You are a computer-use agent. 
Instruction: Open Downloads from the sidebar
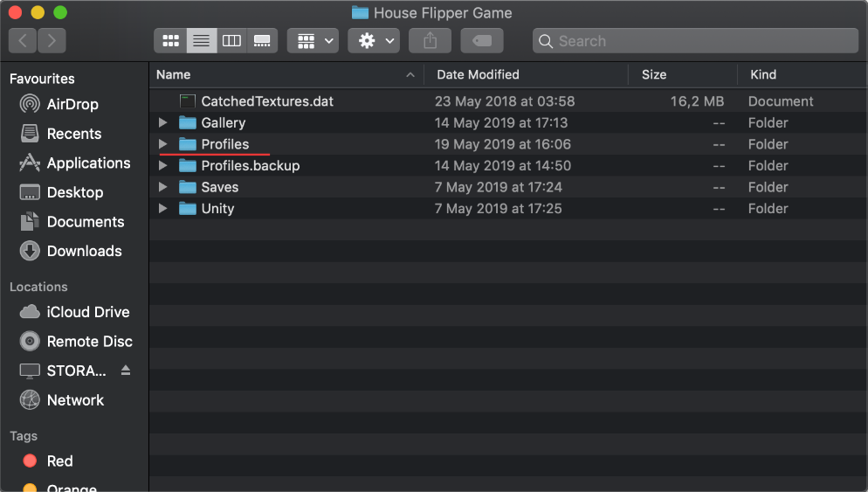tap(84, 251)
